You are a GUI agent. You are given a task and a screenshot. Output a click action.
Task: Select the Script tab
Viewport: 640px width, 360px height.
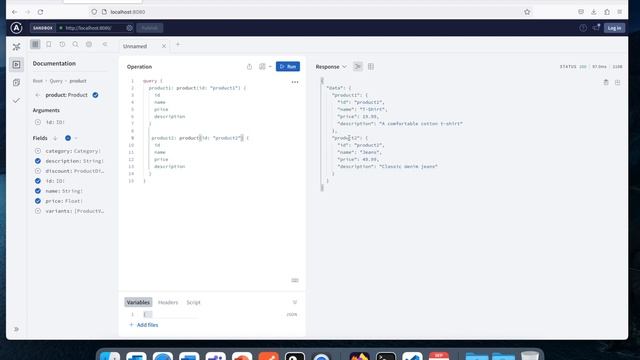[x=193, y=302]
